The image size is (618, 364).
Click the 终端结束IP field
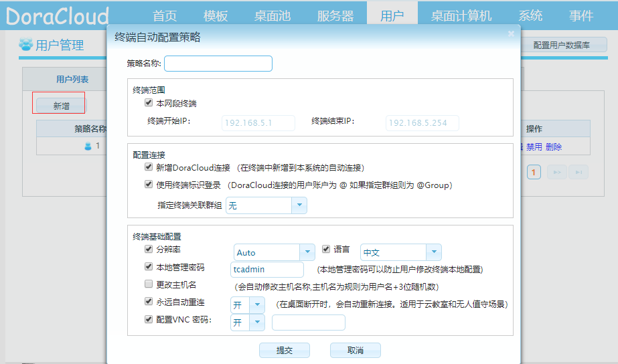point(422,123)
